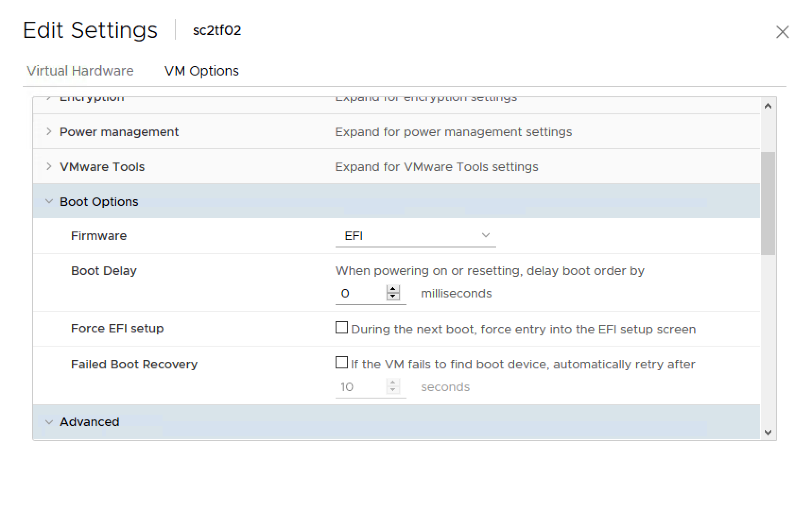The width and height of the screenshot is (812, 511).
Task: Select the VM Options tab
Action: pyautogui.click(x=201, y=71)
